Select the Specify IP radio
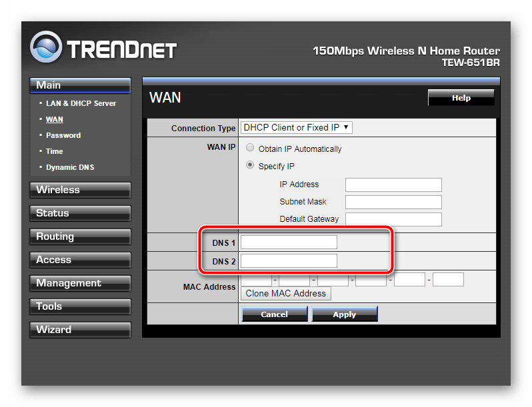The height and width of the screenshot is (407, 532). pos(250,165)
